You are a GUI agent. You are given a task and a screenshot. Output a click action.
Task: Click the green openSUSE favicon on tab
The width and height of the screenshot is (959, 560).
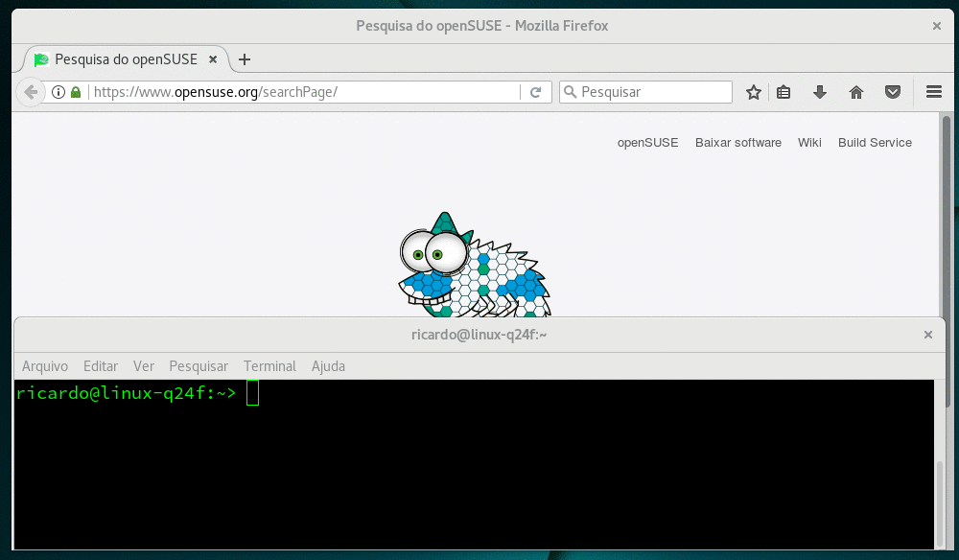[41, 59]
